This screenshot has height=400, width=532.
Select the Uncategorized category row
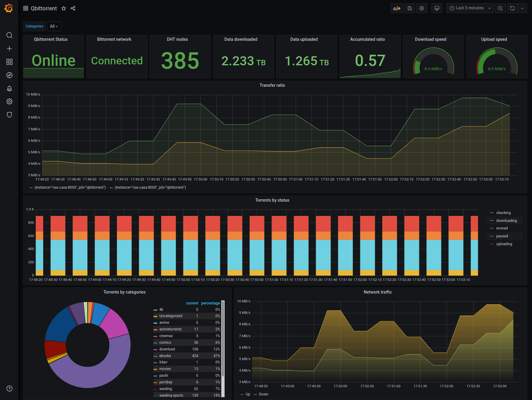click(187, 316)
